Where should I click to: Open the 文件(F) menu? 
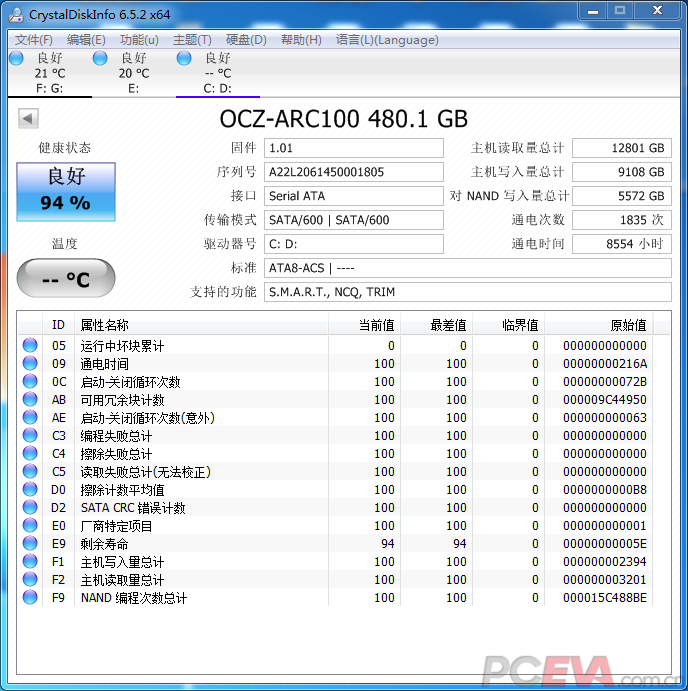[x=34, y=40]
